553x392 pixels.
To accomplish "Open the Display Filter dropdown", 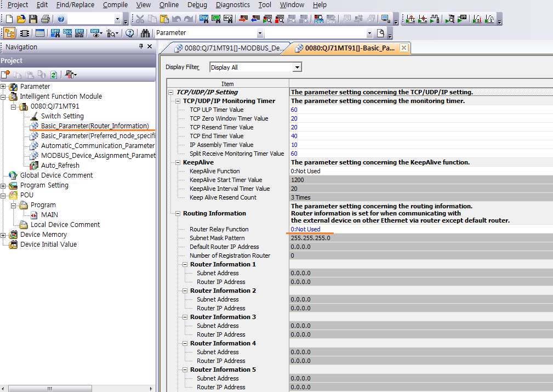I will pos(297,67).
